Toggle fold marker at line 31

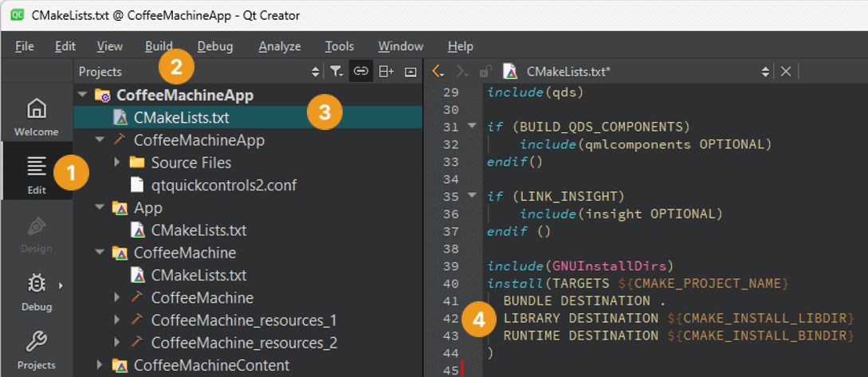pos(471,127)
